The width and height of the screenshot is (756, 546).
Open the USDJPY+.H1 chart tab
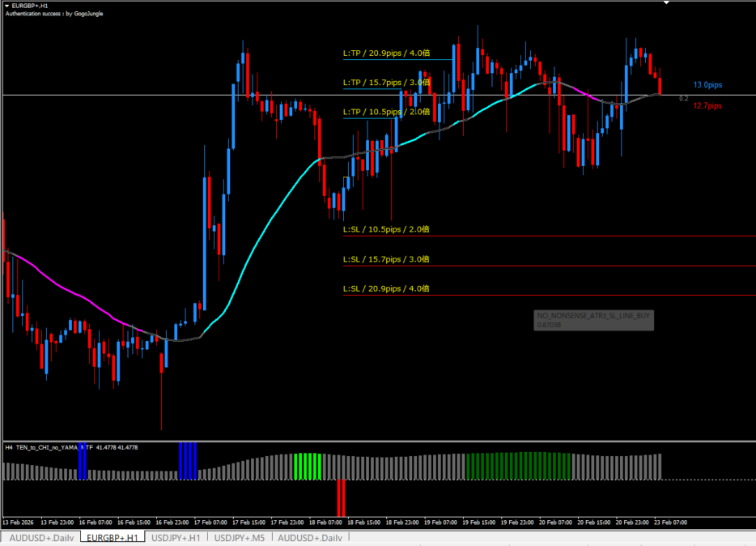[177, 538]
